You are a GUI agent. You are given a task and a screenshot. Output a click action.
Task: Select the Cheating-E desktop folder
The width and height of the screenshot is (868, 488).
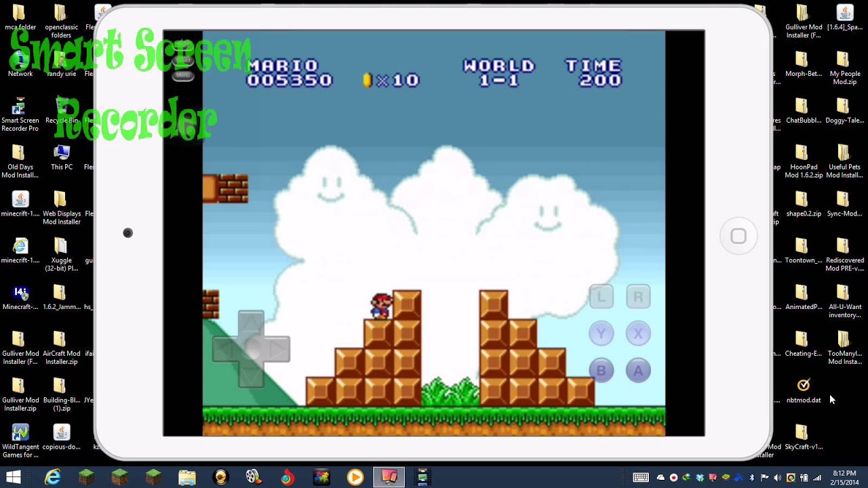tap(803, 344)
